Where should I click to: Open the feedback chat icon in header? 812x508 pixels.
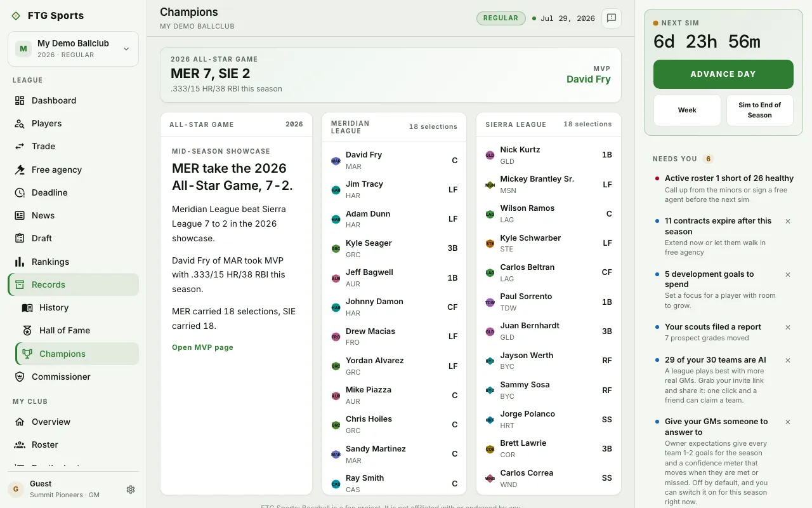pos(612,18)
